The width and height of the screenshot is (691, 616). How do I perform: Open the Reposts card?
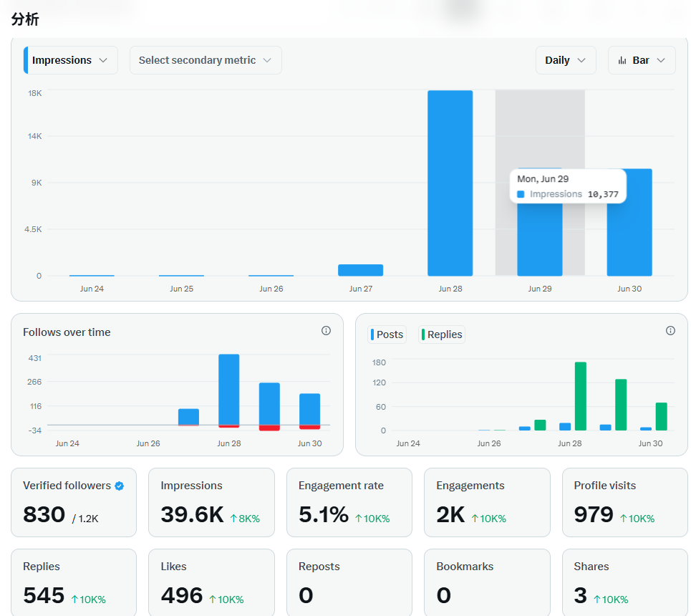pos(349,582)
